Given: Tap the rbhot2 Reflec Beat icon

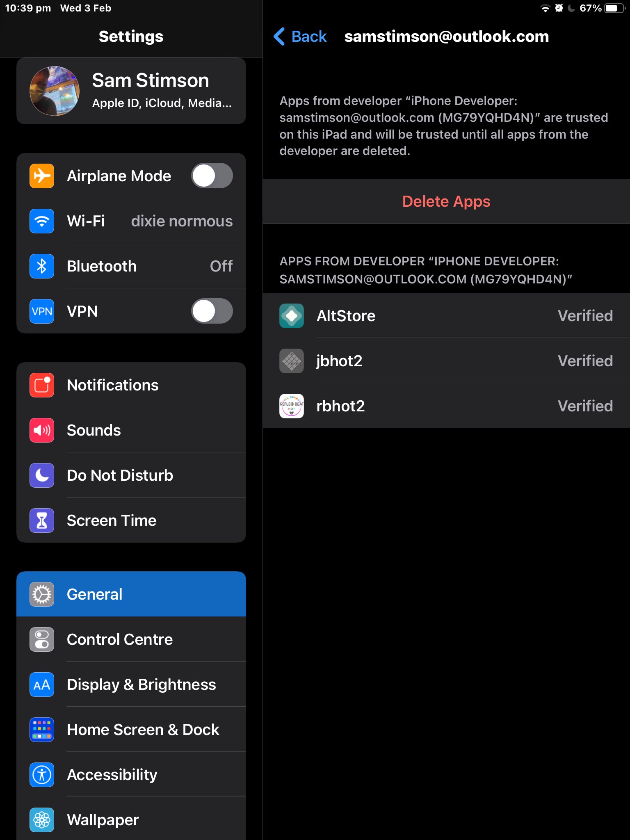Looking at the screenshot, I should (x=291, y=406).
